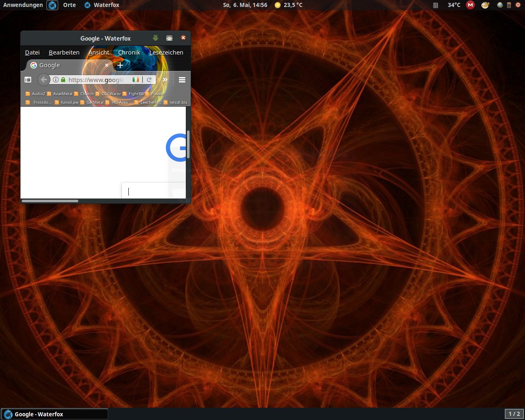Open a new tab with the plus button

(x=120, y=65)
